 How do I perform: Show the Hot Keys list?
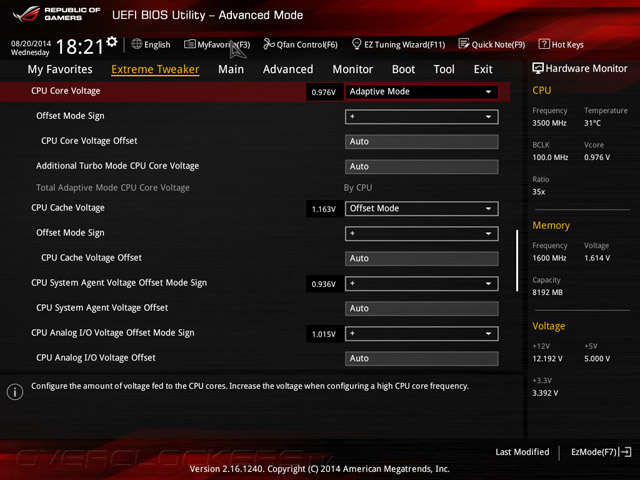pos(567,44)
